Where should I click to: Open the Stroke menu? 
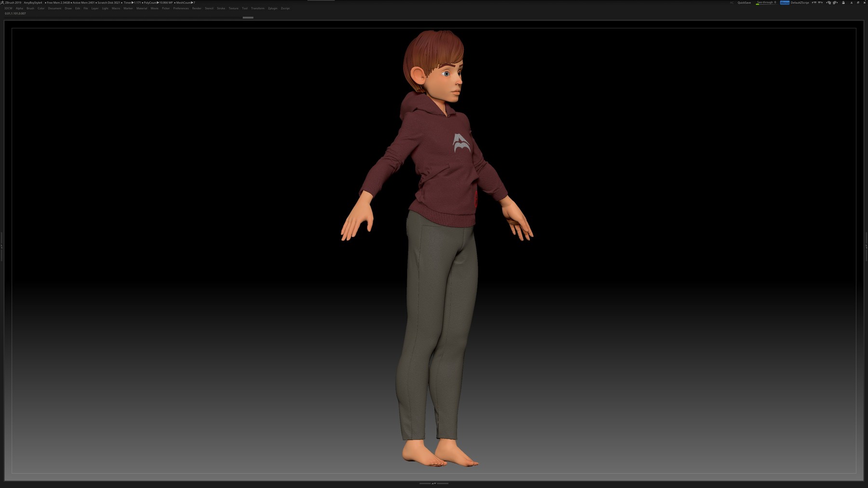coord(221,8)
